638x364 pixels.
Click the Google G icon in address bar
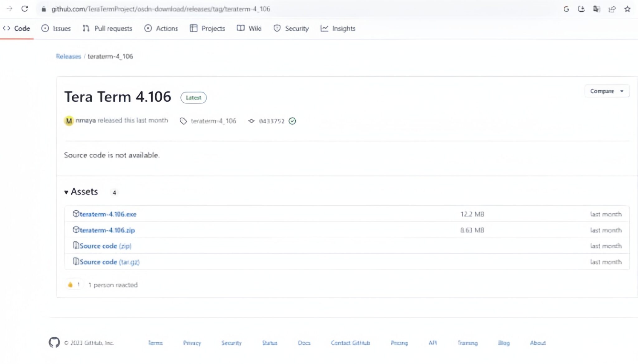pos(566,9)
